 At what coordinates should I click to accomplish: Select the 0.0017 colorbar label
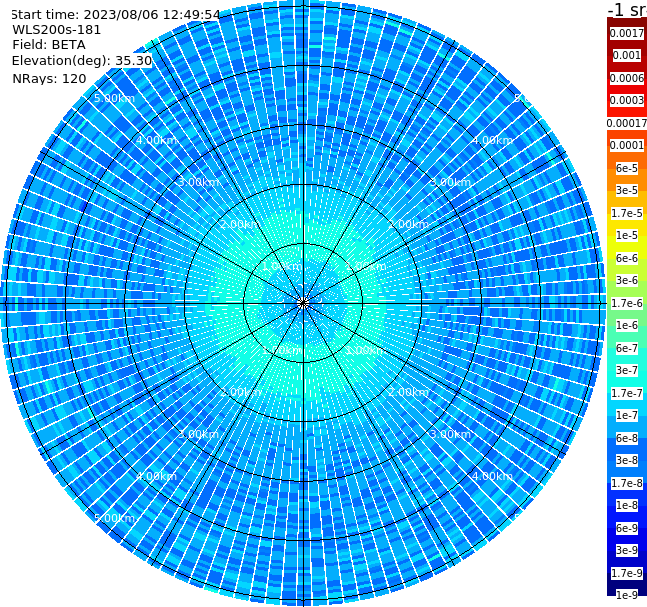627,33
